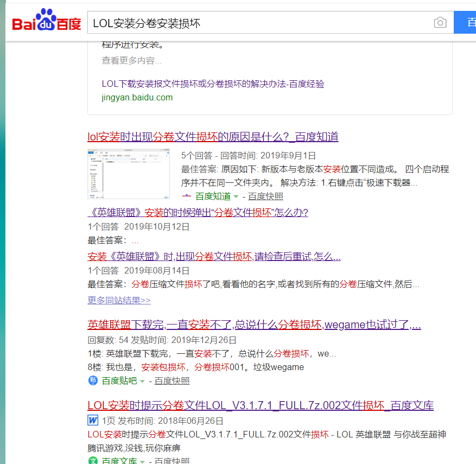476x464 pixels.
Task: Click 百度知道 source label
Action: (213, 196)
